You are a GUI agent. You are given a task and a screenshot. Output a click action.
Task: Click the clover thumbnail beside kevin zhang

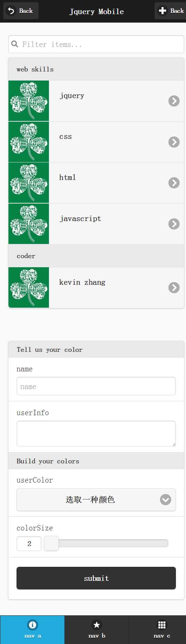(29, 287)
